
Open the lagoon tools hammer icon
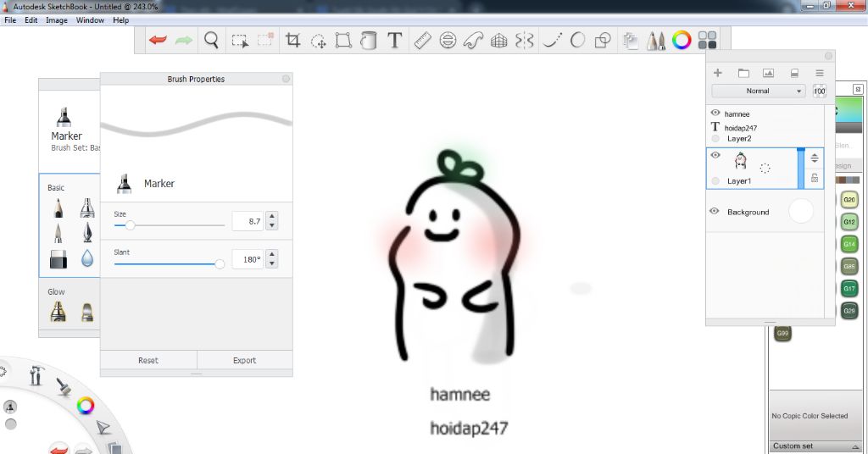tap(36, 375)
